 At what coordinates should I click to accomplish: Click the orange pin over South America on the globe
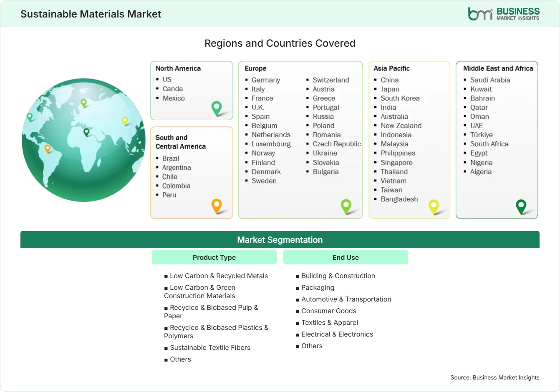pos(48,148)
